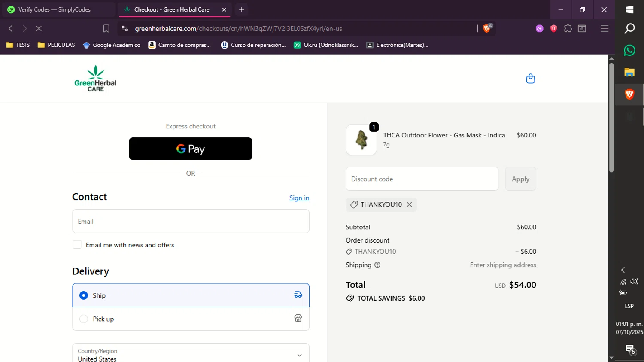Bookmark this page icon
This screenshot has height=362, width=644.
[106, 29]
